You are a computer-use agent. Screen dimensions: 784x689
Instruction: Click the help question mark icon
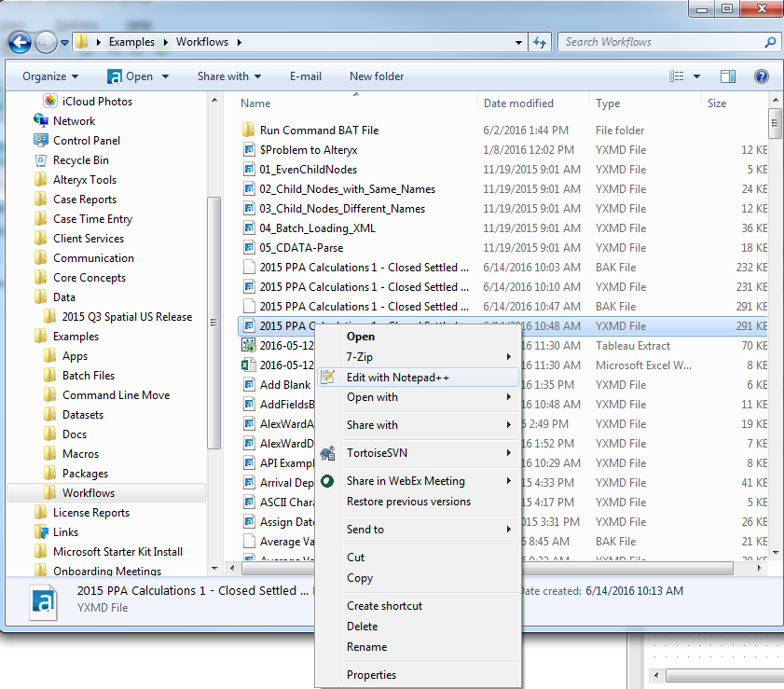point(761,76)
